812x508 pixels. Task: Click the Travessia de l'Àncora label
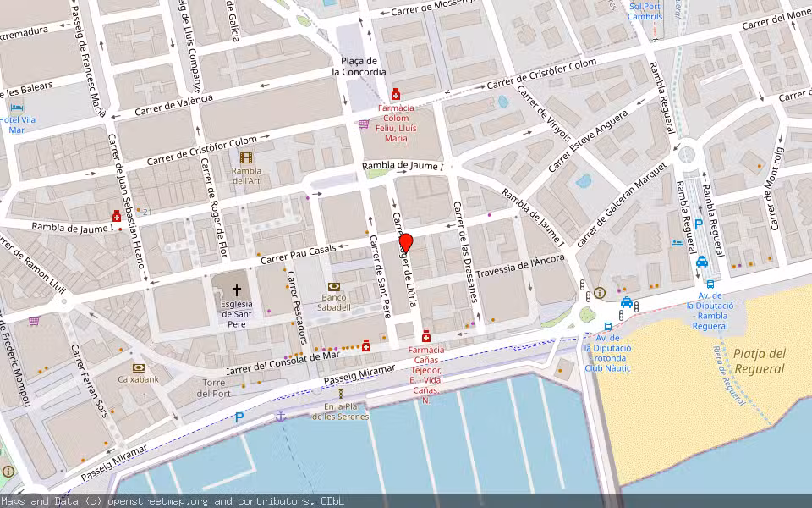click(520, 266)
